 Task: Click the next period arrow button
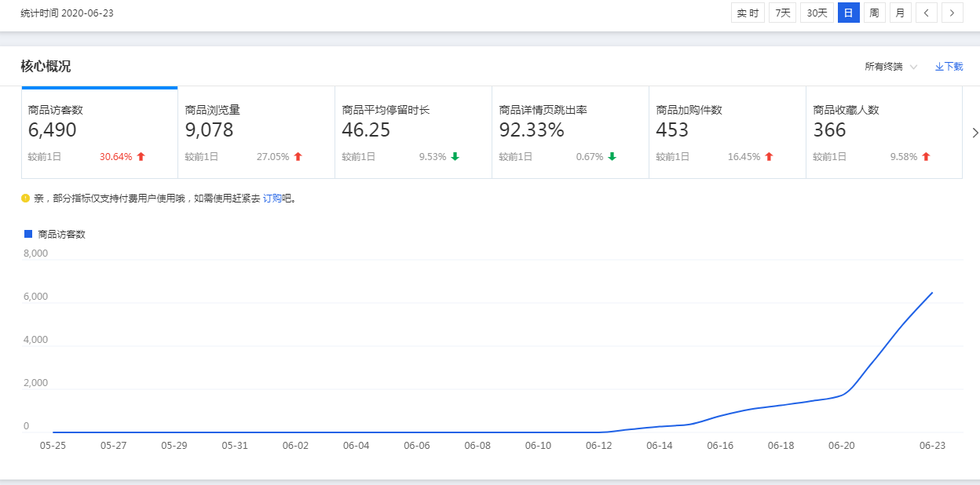coord(953,13)
